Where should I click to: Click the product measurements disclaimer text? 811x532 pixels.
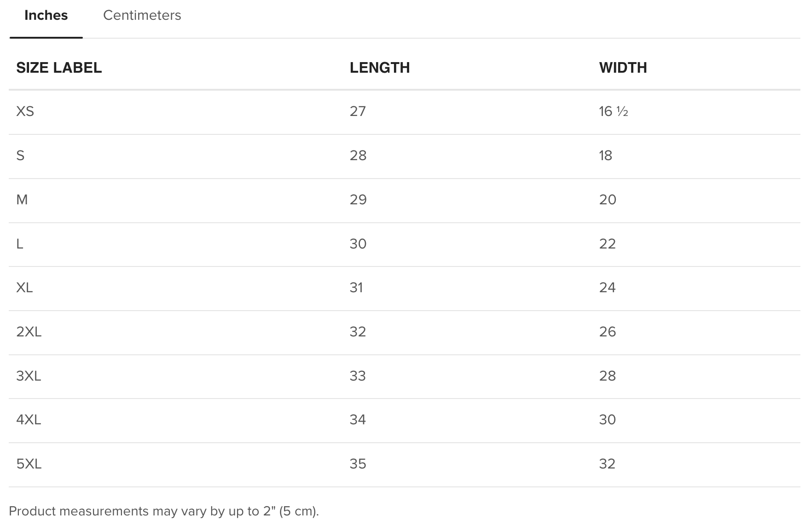click(164, 511)
